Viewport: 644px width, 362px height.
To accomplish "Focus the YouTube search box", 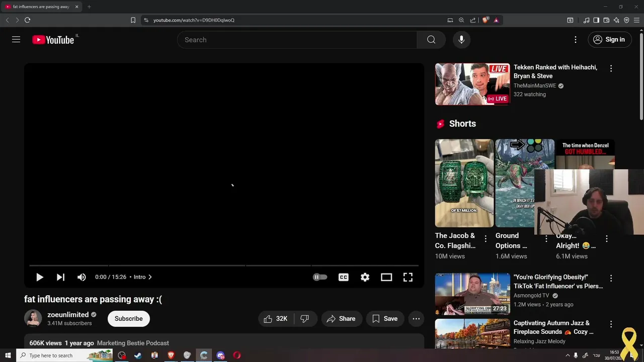I will coord(297,40).
